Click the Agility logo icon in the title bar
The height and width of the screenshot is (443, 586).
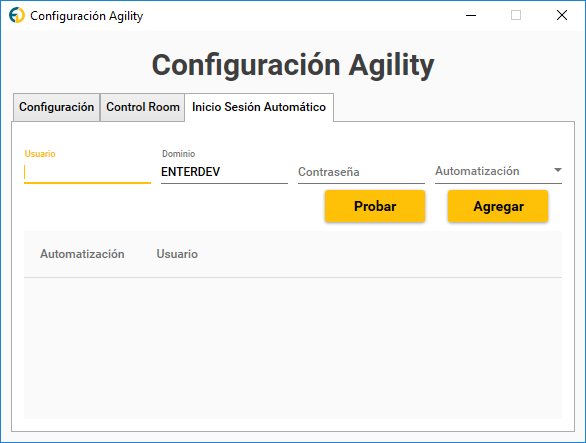point(17,15)
